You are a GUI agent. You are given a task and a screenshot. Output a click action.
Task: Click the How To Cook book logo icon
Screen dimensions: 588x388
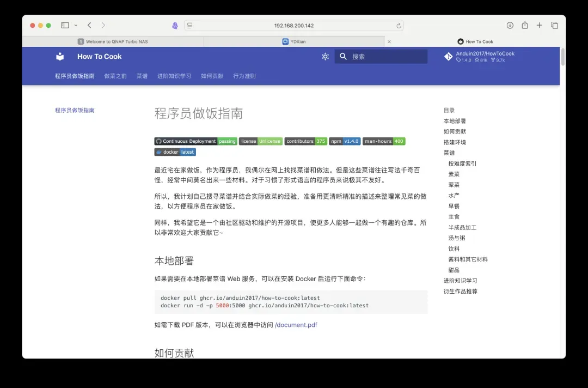60,57
